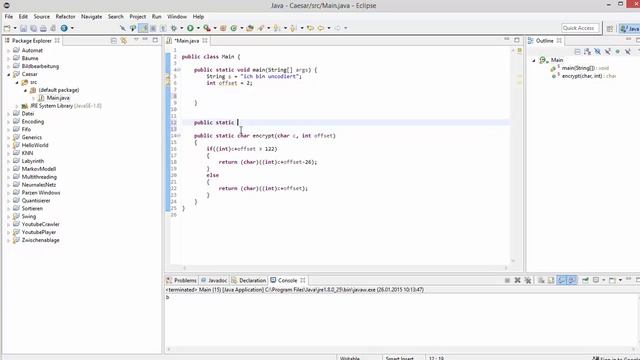Toggle Show Console When Standard Out Changes
This screenshot has width=640, height=360.
pos(562,280)
